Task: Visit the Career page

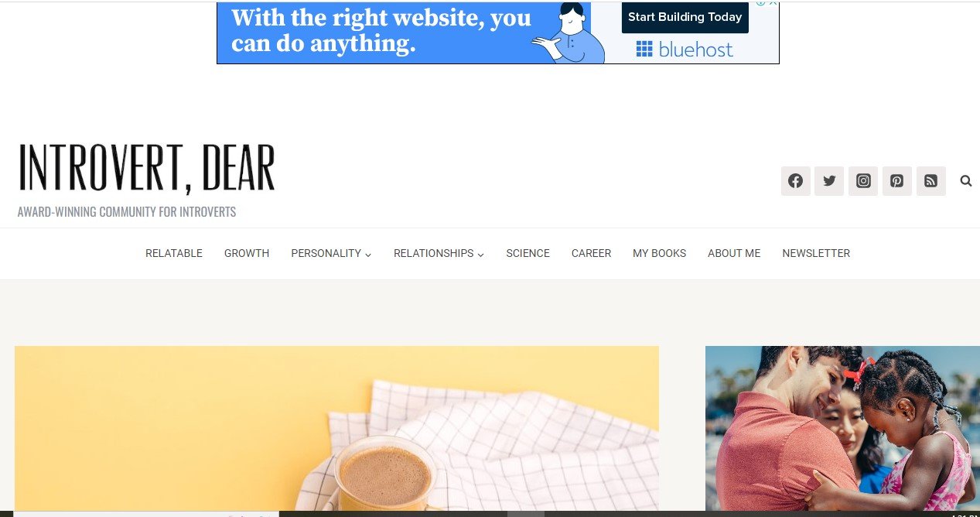Action: (591, 253)
